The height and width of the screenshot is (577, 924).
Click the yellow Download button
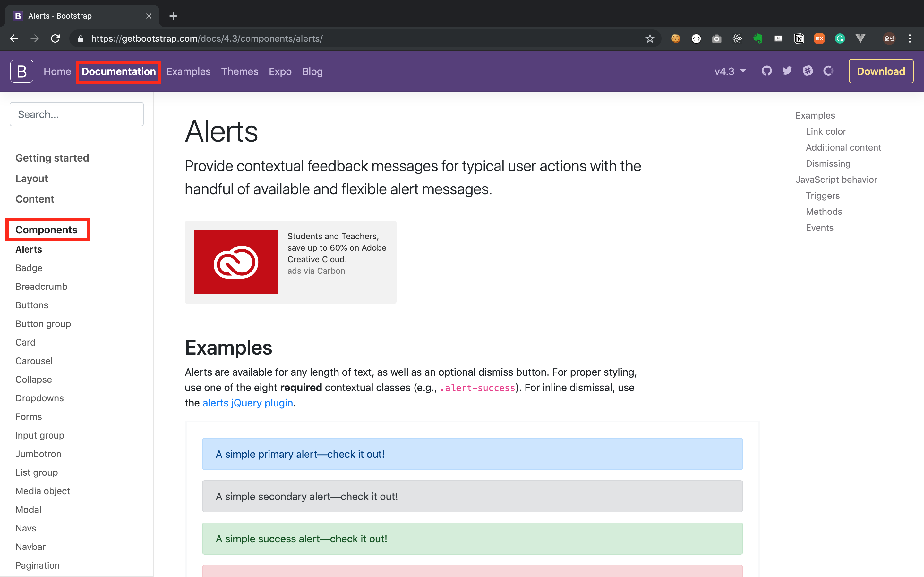point(880,71)
